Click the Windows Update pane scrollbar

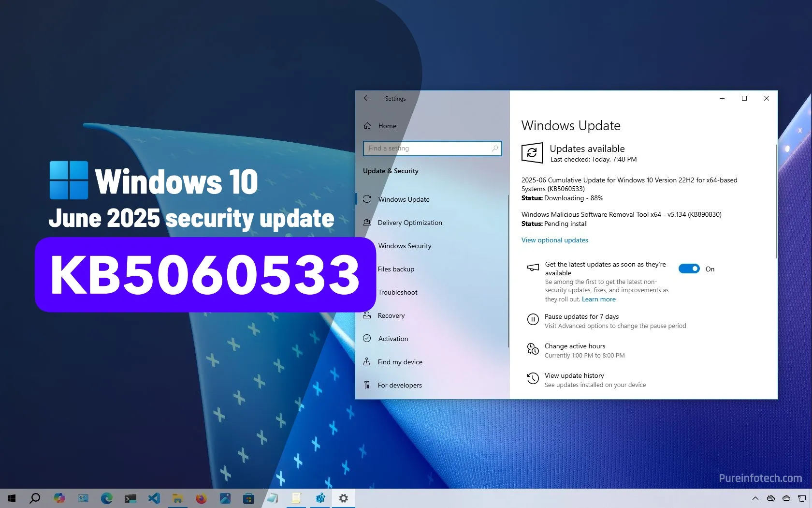coord(776,201)
